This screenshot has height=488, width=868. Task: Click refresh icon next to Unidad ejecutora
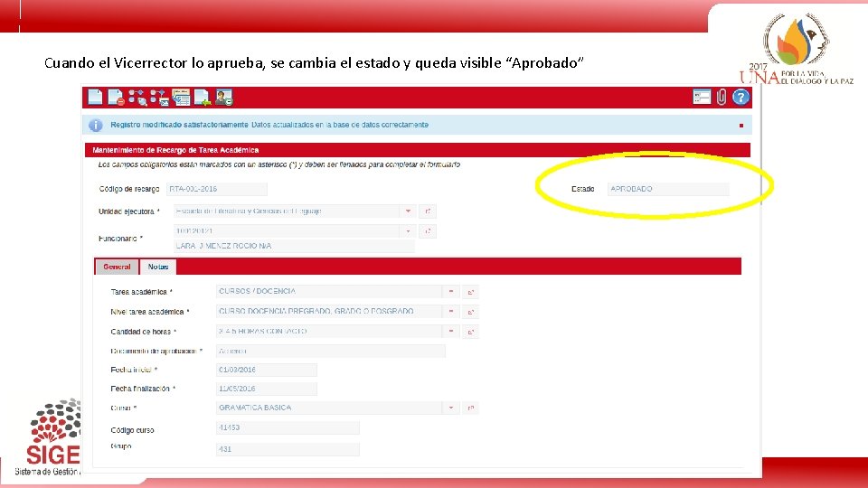click(428, 211)
